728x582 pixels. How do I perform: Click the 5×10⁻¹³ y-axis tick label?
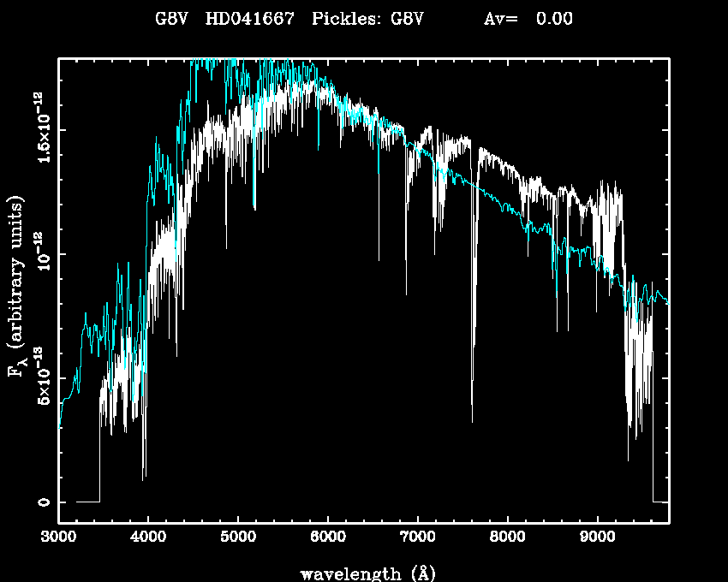pyautogui.click(x=41, y=377)
